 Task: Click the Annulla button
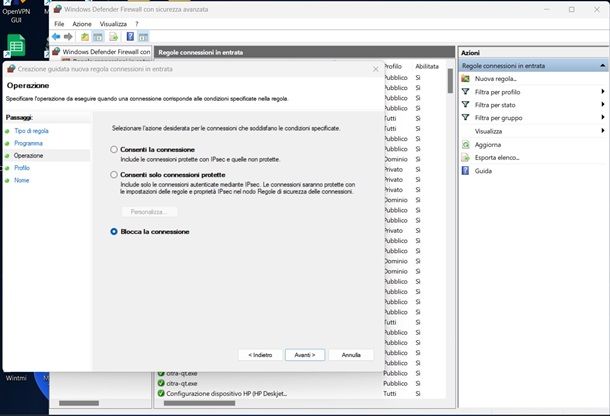click(x=351, y=355)
